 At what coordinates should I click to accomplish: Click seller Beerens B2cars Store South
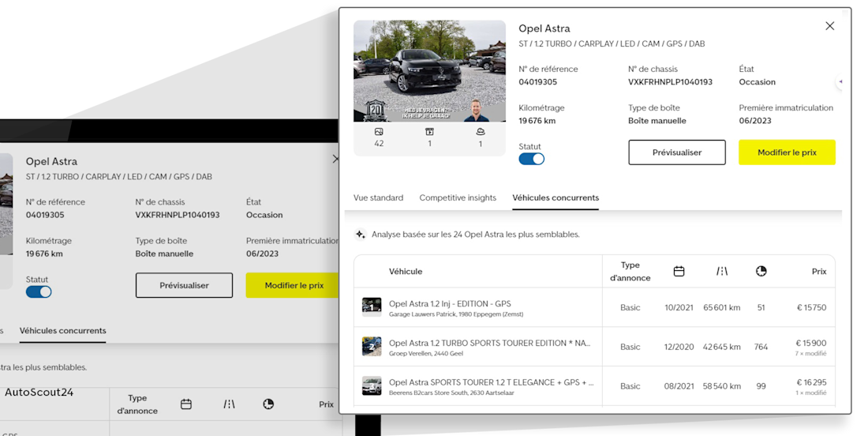click(x=451, y=393)
